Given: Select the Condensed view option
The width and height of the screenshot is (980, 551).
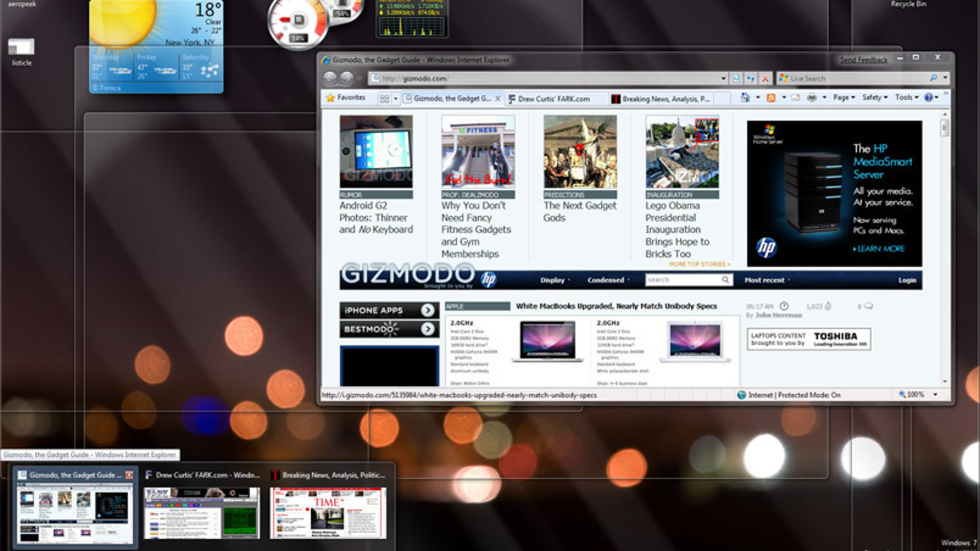Looking at the screenshot, I should pos(608,280).
